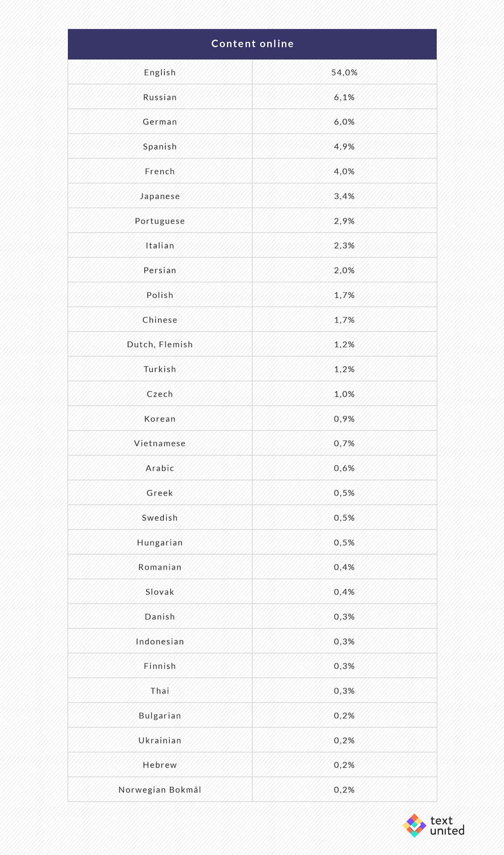The image size is (504, 855).
Task: Click the 54,0% value for English
Action: click(x=345, y=72)
